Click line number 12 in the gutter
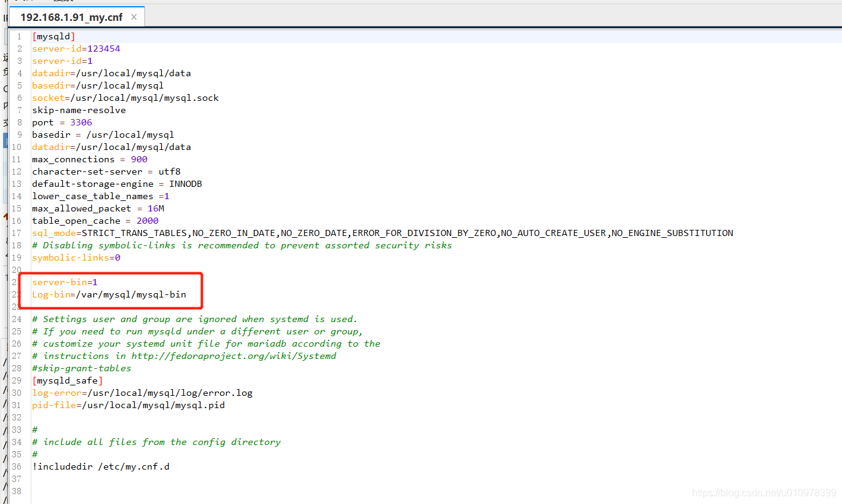This screenshot has width=842, height=504. [x=17, y=171]
